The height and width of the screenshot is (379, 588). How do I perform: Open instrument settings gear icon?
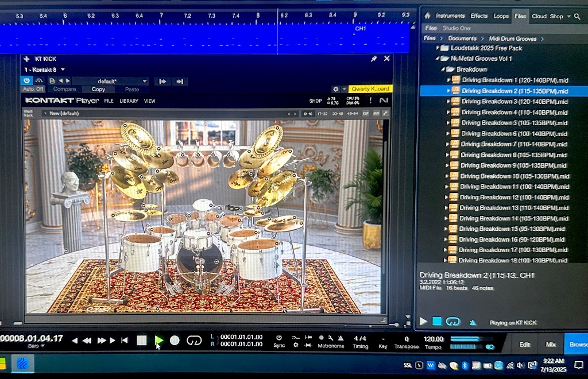pos(335,89)
